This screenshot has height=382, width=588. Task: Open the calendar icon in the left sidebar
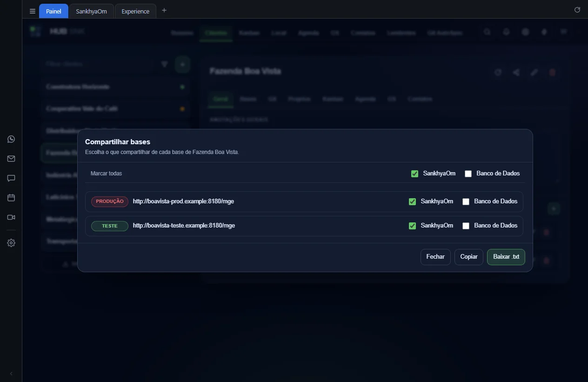click(x=11, y=198)
